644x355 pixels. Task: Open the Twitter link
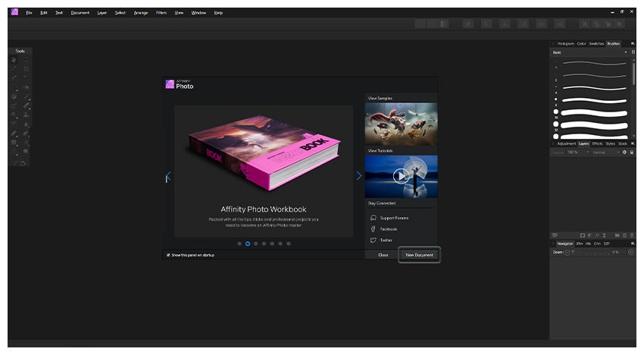coord(386,240)
